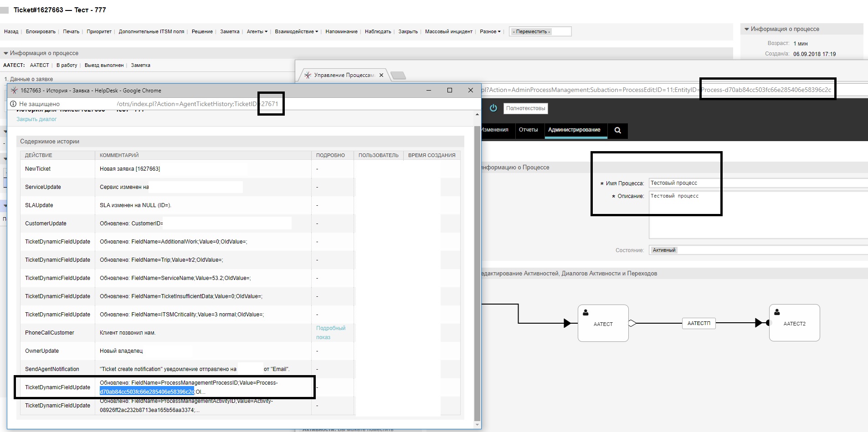Open the Переместить queue dropdown
The height and width of the screenshot is (432, 868).
point(540,31)
